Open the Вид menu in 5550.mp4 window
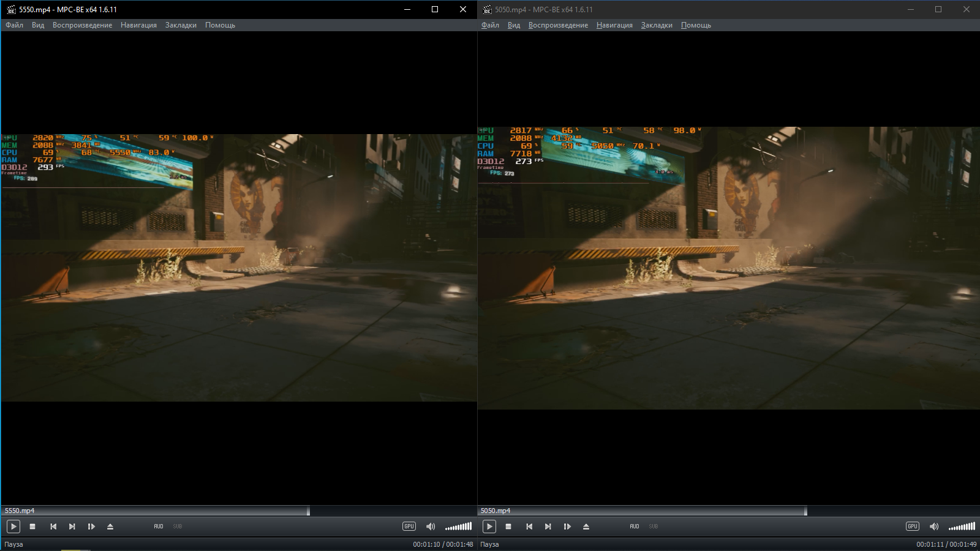Viewport: 980px width, 551px height. 38,25
